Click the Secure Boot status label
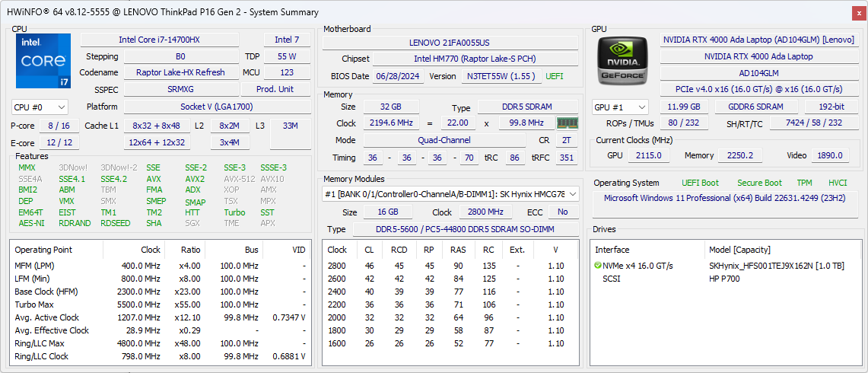 click(x=759, y=183)
